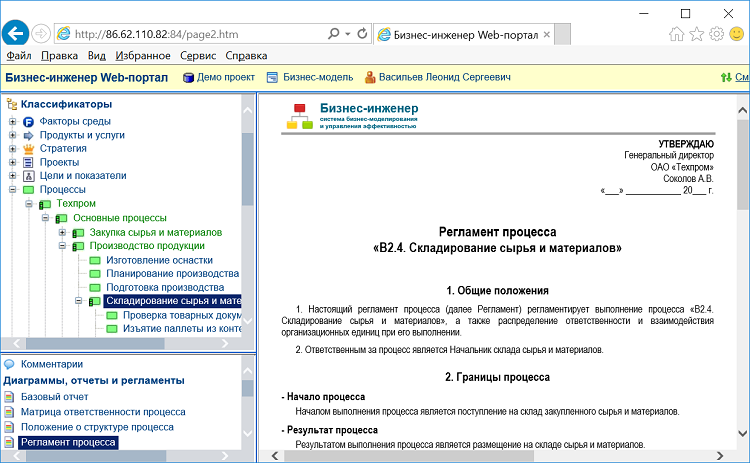750x463 pixels.
Task: Open Favorites star icon
Action: 696,34
